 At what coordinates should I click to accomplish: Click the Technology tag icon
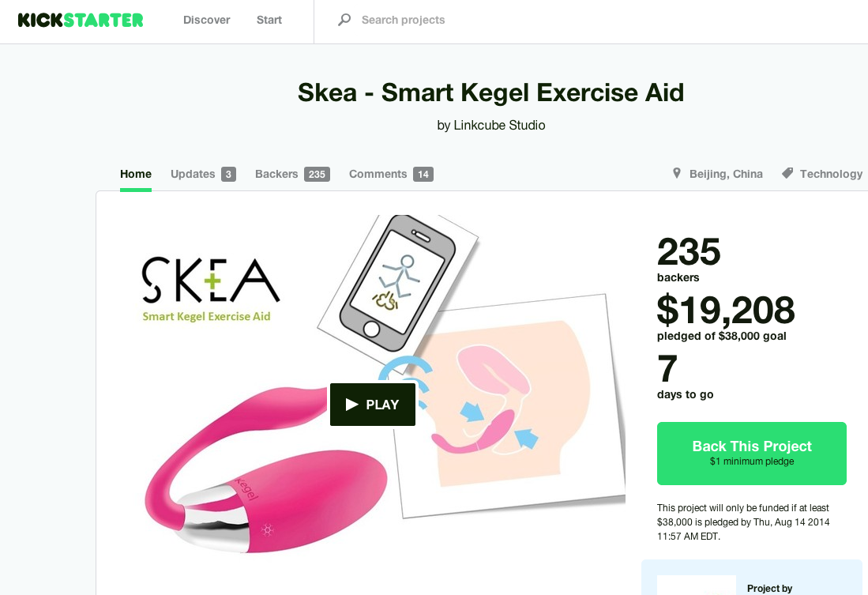[x=787, y=173]
